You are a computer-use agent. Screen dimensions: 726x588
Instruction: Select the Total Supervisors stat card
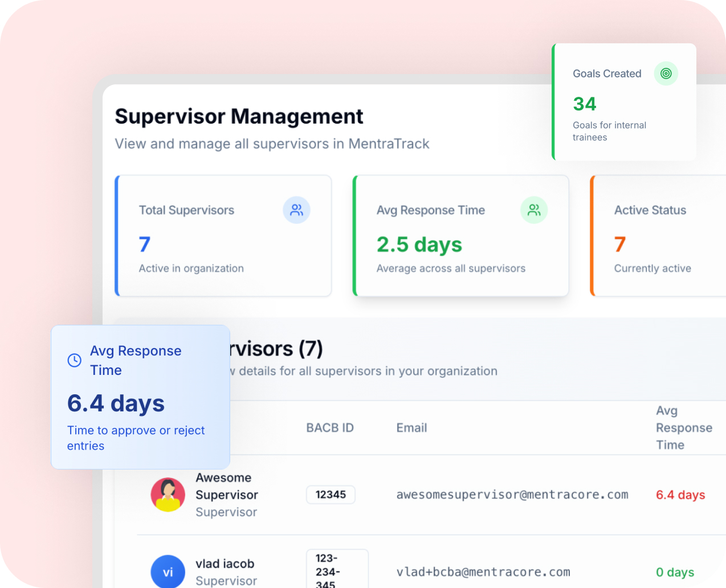click(223, 235)
